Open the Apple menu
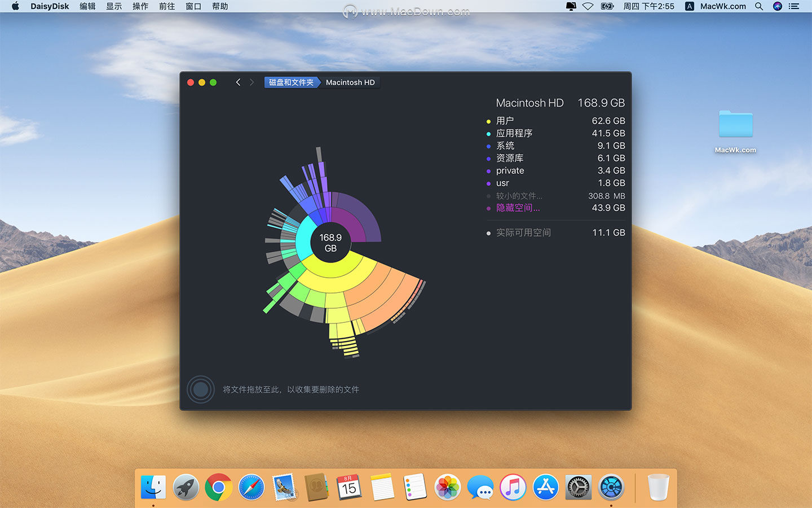The image size is (812, 508). [x=15, y=6]
